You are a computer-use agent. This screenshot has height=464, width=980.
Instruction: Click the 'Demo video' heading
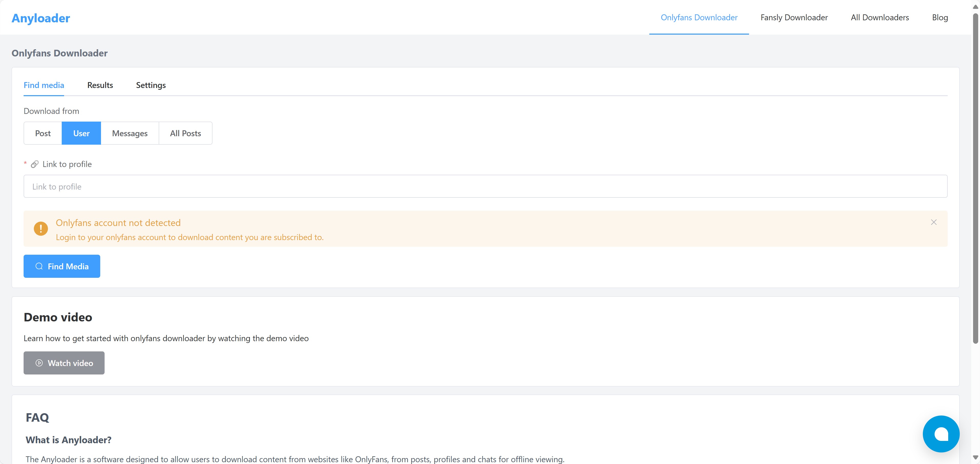point(58,317)
